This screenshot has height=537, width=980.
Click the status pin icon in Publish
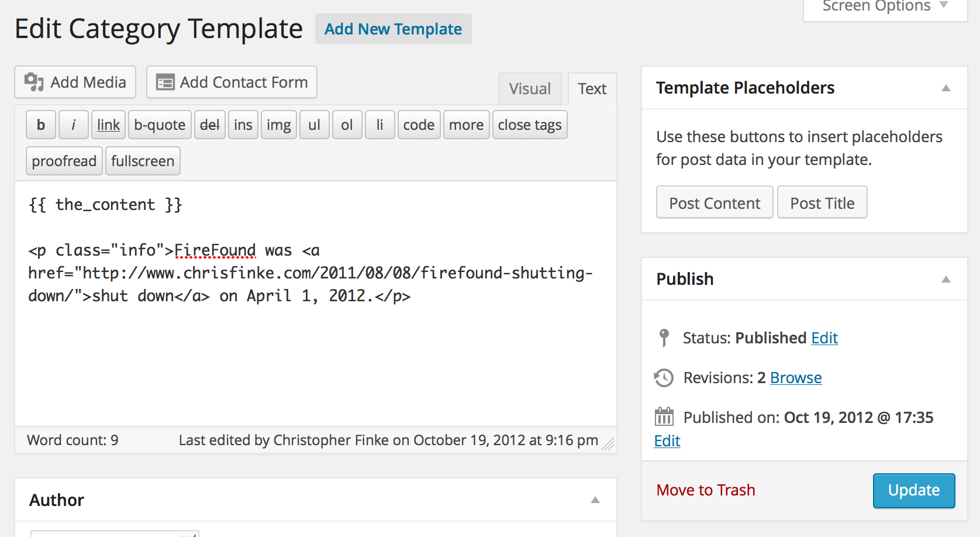664,338
